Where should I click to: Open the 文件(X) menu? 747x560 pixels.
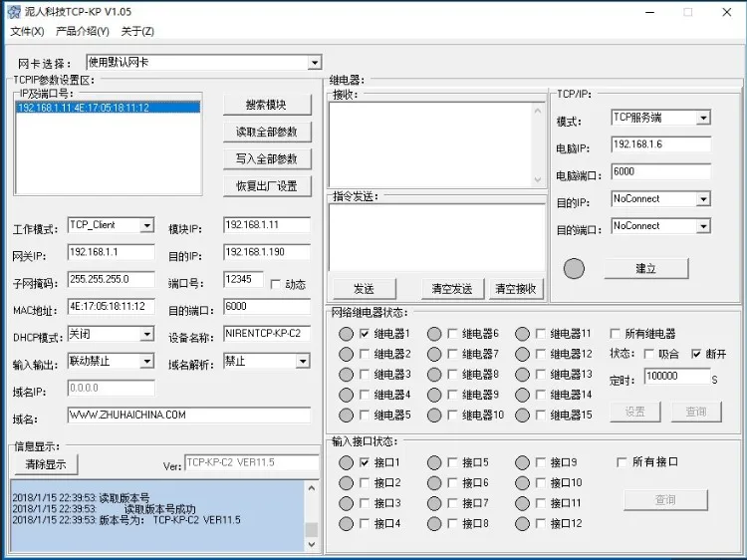coord(27,32)
